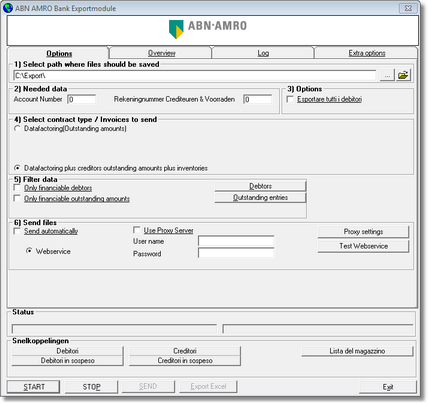Click the Debitori shortcut button
428x404 pixels.
(67, 351)
